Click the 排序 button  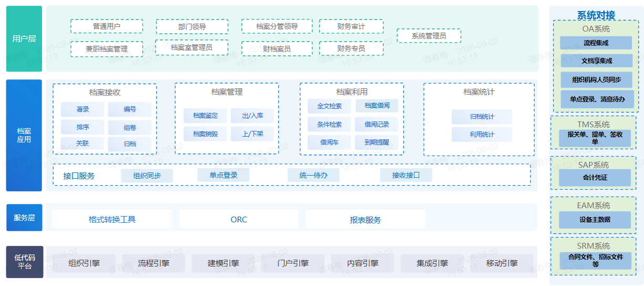(x=82, y=127)
